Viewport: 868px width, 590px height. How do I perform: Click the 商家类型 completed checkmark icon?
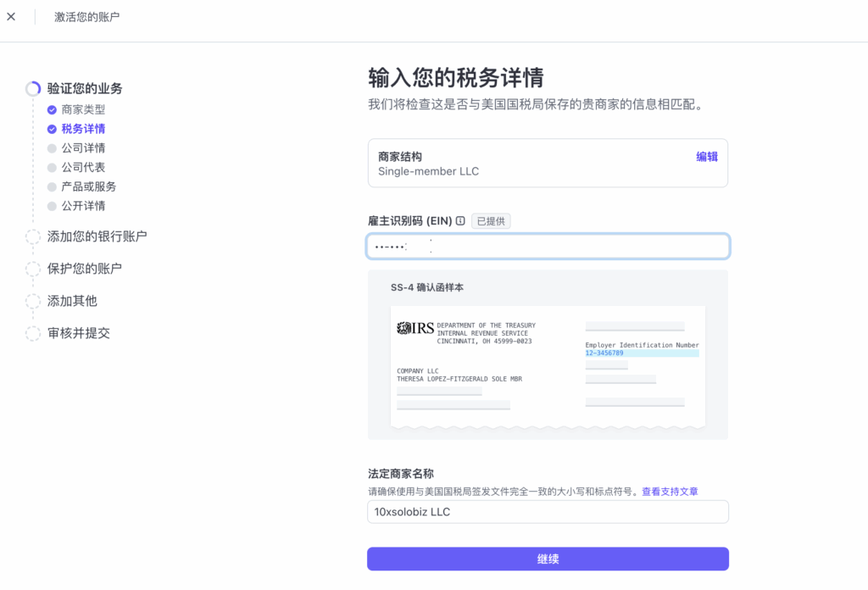52,110
